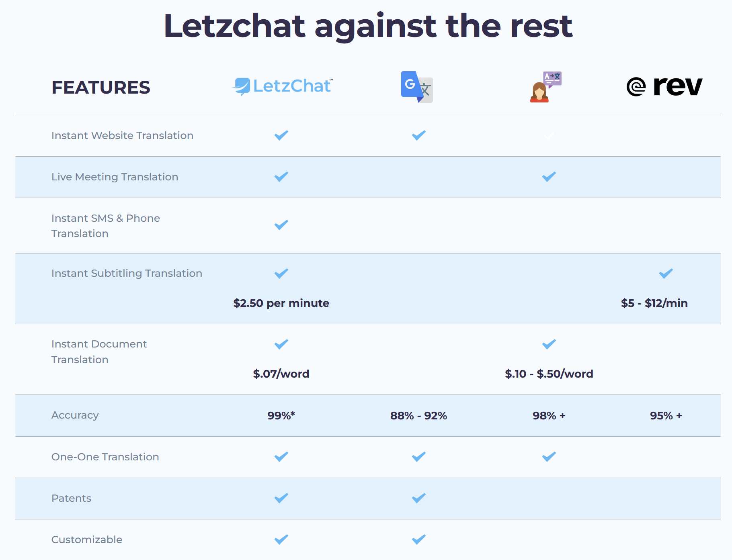Click the "Instant Website Translation" feature label
The height and width of the screenshot is (560, 732).
(122, 136)
